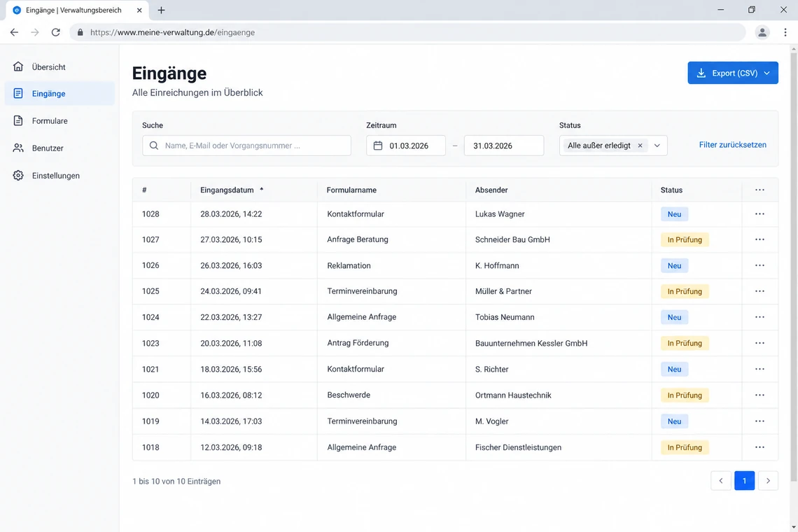This screenshot has width=798, height=532.
Task: Open table header column options menu
Action: 759,190
